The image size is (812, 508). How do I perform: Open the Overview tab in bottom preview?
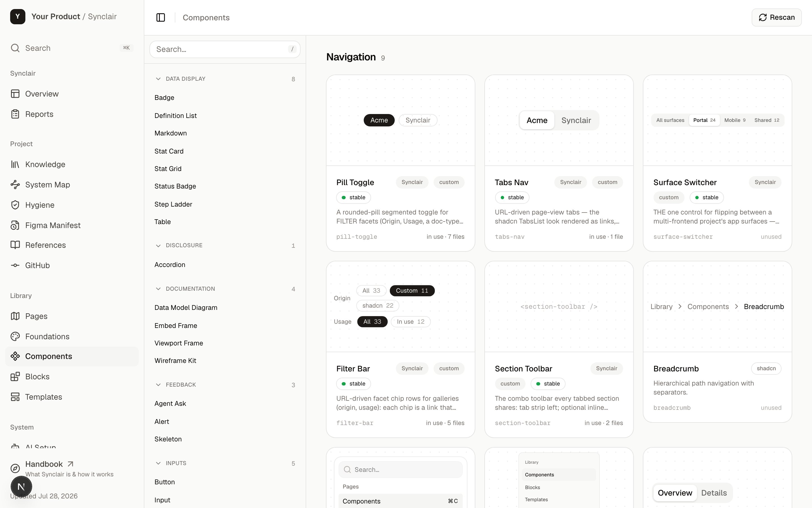pyautogui.click(x=675, y=493)
